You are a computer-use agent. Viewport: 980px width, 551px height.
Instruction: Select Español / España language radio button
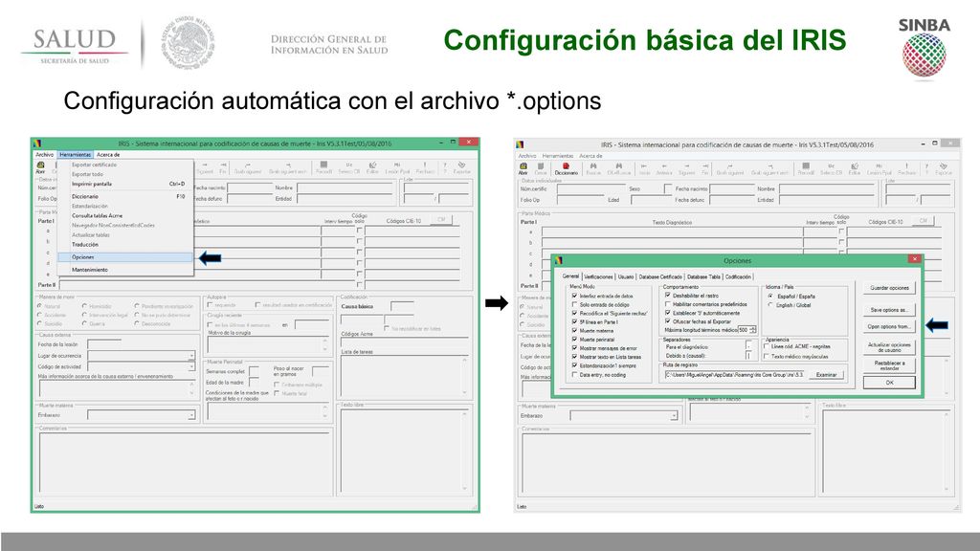[770, 297]
